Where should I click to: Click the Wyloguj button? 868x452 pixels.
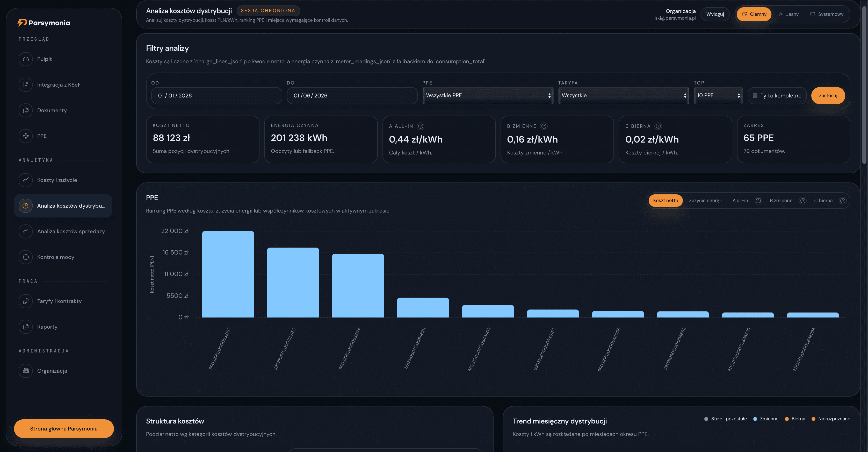click(x=715, y=14)
